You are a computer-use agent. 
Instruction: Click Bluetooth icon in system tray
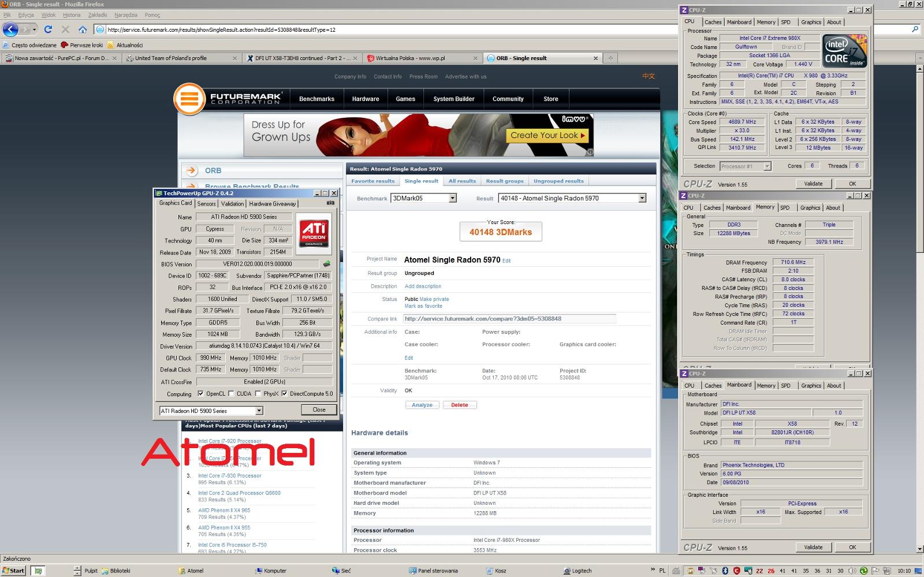click(x=725, y=571)
